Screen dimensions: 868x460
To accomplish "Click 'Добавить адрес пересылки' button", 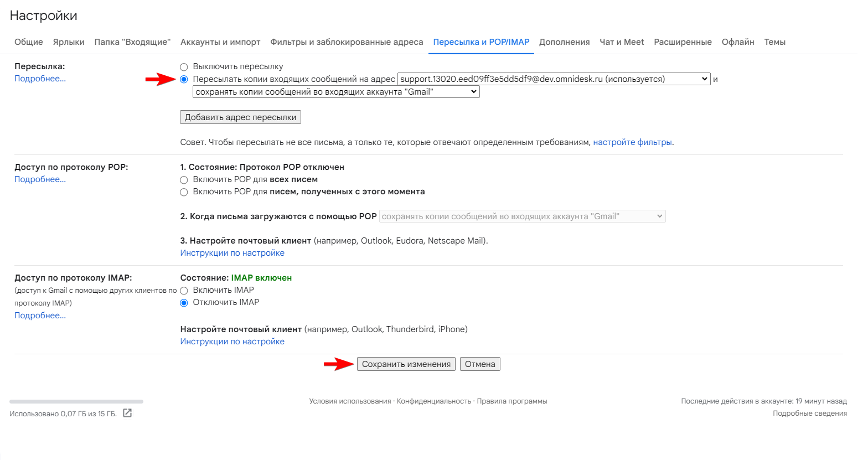I will (240, 117).
